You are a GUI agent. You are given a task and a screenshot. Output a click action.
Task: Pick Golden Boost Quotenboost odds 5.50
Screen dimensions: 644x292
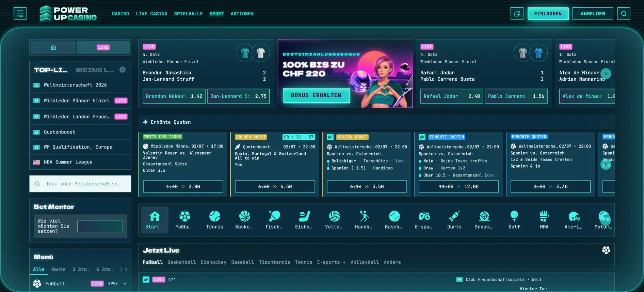(x=275, y=186)
